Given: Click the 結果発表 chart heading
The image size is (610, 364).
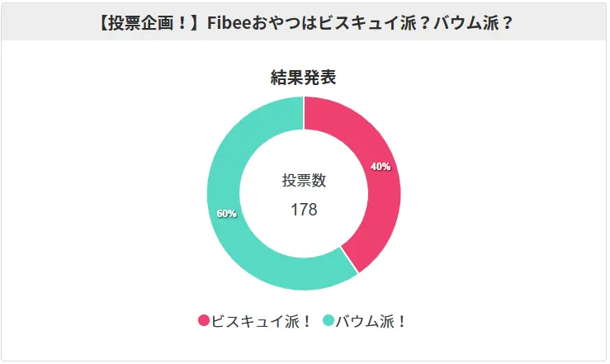Looking at the screenshot, I should 303,78.
